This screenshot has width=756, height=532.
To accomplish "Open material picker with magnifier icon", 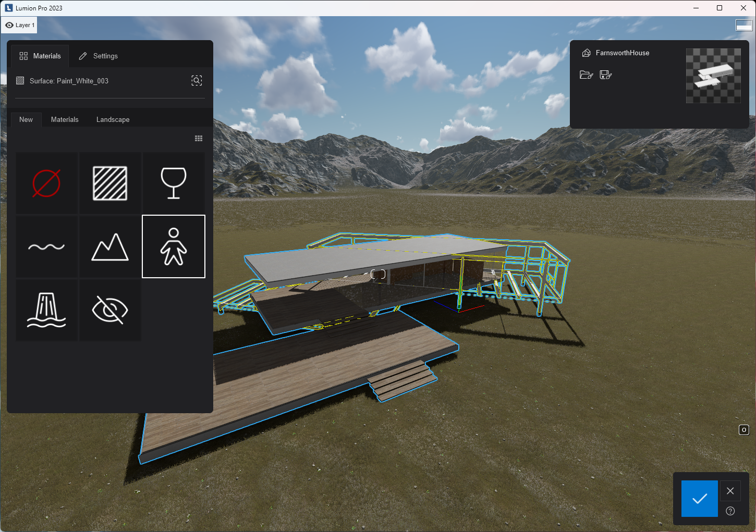I will tap(197, 81).
